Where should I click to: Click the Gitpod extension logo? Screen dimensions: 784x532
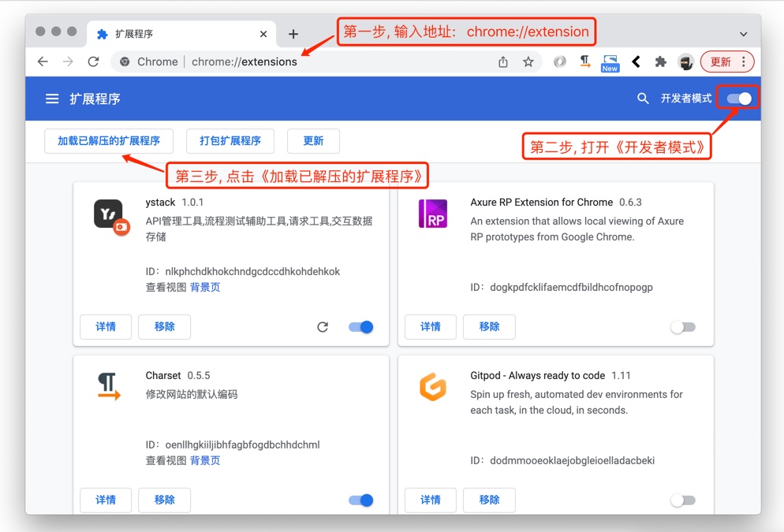point(432,387)
